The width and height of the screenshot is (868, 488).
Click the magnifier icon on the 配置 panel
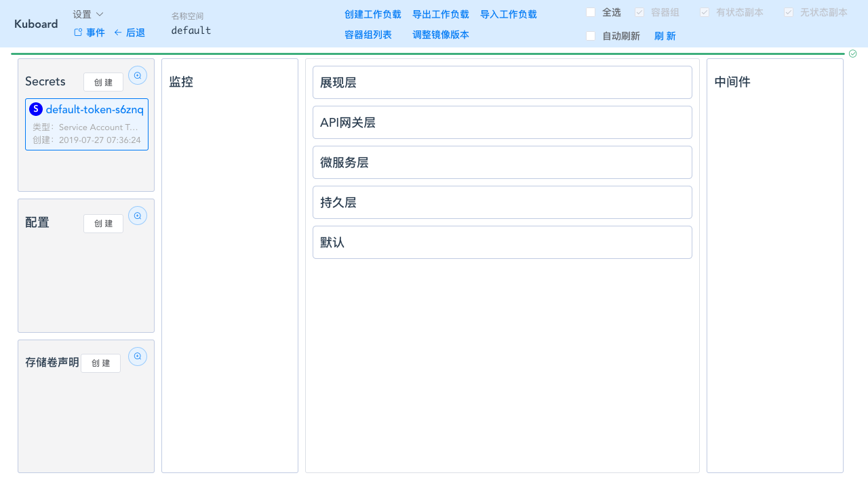[x=138, y=215]
